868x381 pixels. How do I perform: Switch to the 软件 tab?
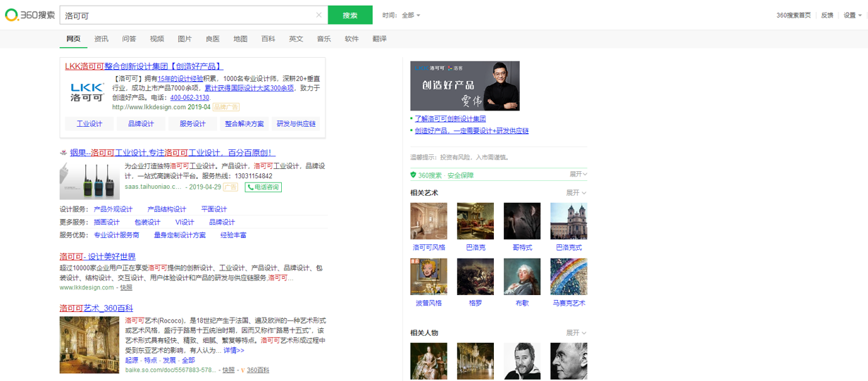point(352,39)
